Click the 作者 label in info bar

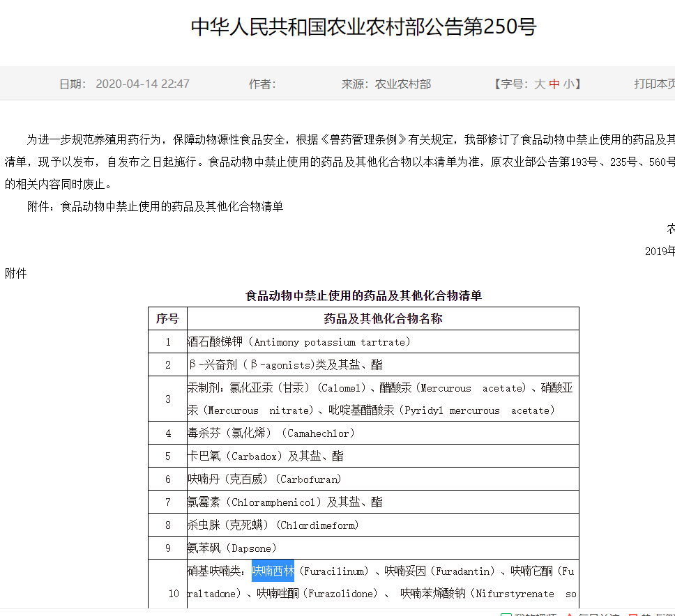click(262, 84)
